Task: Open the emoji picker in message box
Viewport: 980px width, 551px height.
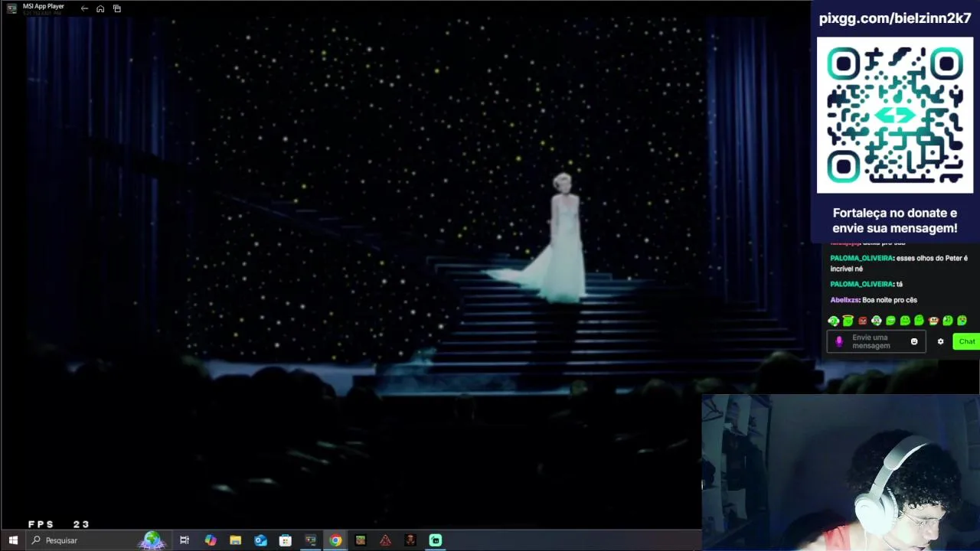Action: (914, 342)
